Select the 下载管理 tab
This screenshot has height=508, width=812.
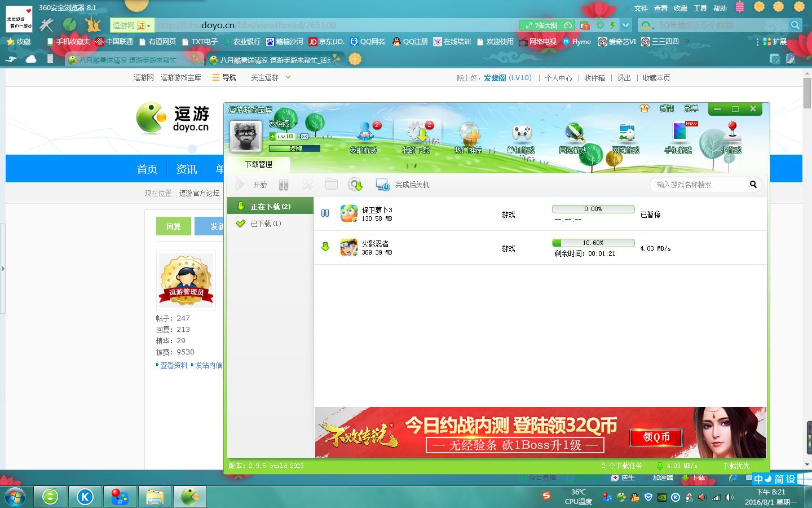pos(259,164)
